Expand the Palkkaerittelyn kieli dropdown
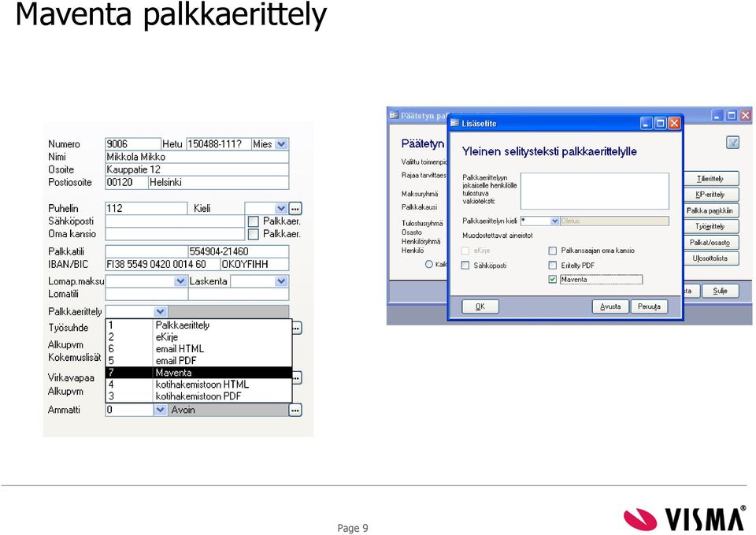This screenshot has height=535, width=756. (554, 221)
